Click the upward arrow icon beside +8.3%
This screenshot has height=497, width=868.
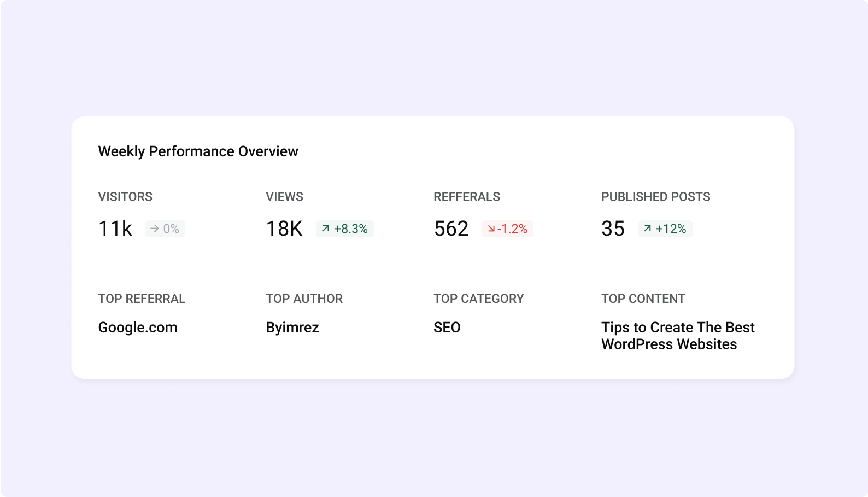326,229
